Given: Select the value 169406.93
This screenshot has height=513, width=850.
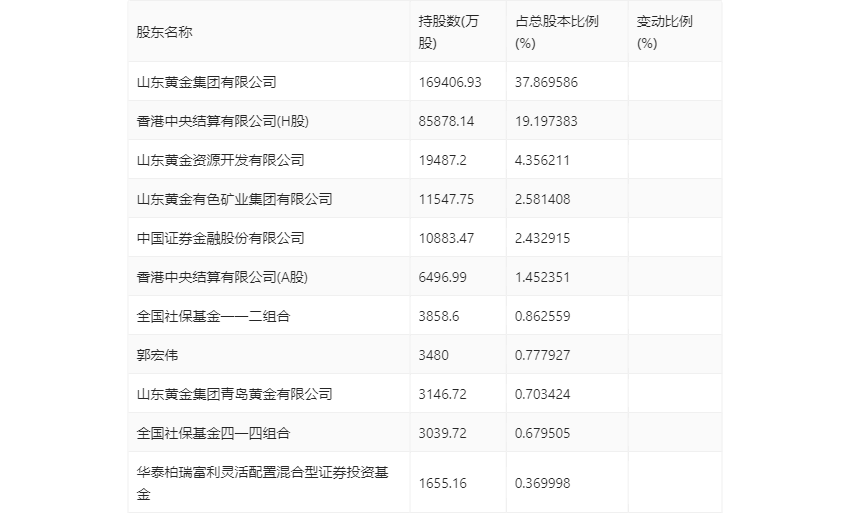Looking at the screenshot, I should pyautogui.click(x=450, y=82).
